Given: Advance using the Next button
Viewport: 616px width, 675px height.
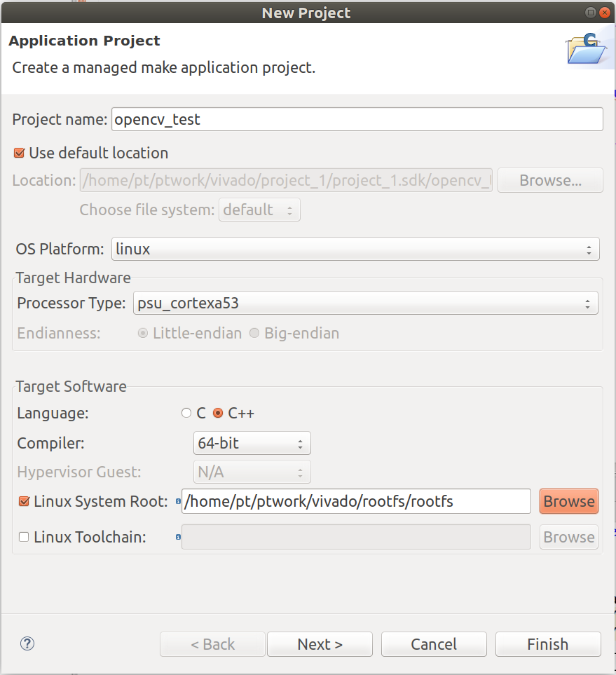Looking at the screenshot, I should (x=320, y=643).
